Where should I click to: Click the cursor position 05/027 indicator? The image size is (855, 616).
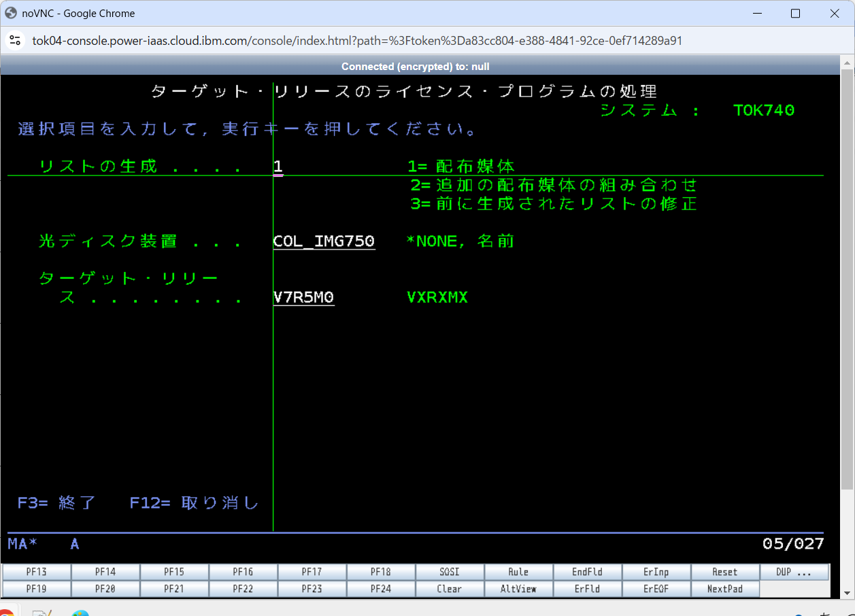point(793,544)
